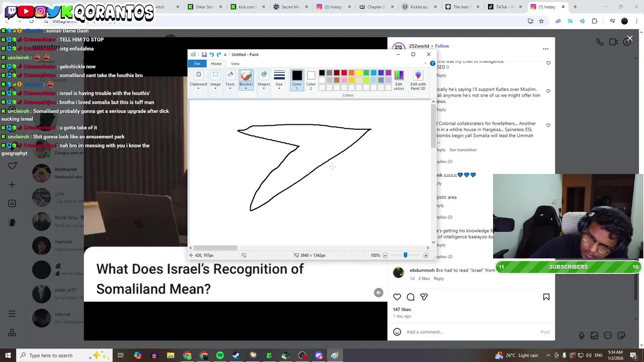Pick the green palette swatch
The width and height of the screenshot is (644, 362).
click(x=366, y=73)
